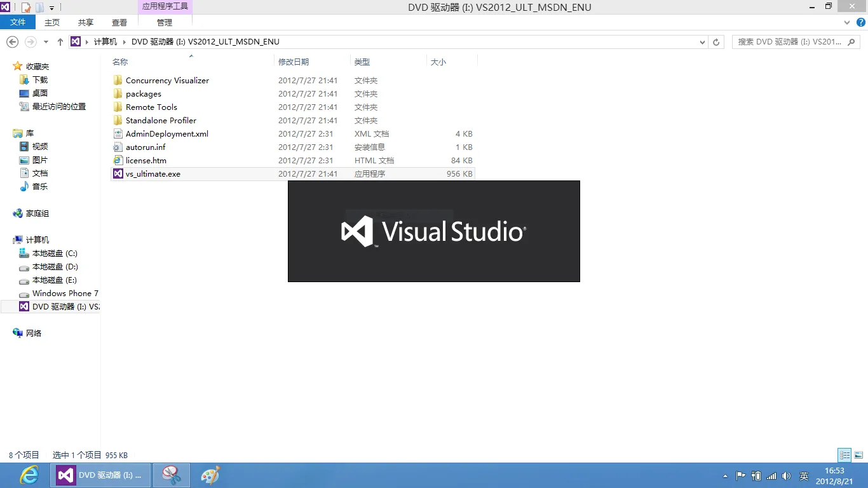Click the volume speaker tray icon
This screenshot has width=868, height=488.
[x=786, y=476]
